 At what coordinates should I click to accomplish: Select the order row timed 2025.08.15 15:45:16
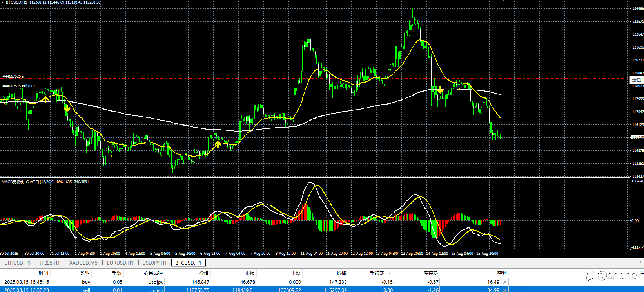tap(254, 282)
